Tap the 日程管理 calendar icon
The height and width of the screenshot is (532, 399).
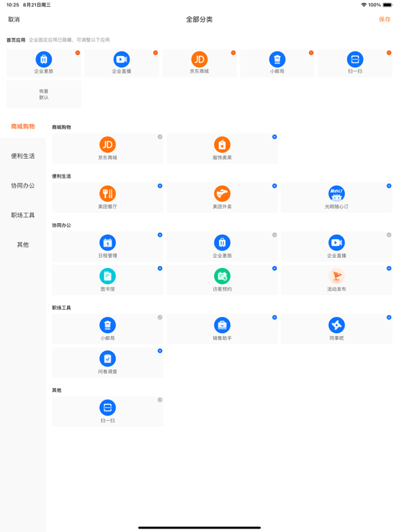click(107, 243)
